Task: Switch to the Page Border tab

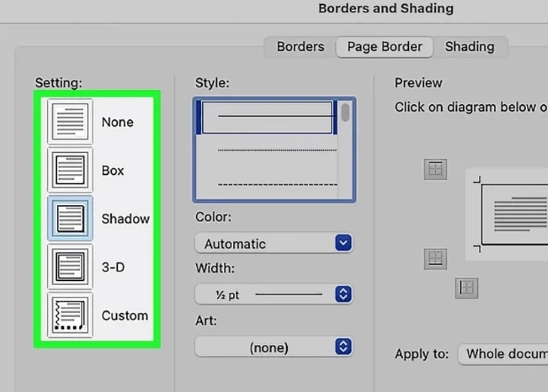Action: pos(384,47)
